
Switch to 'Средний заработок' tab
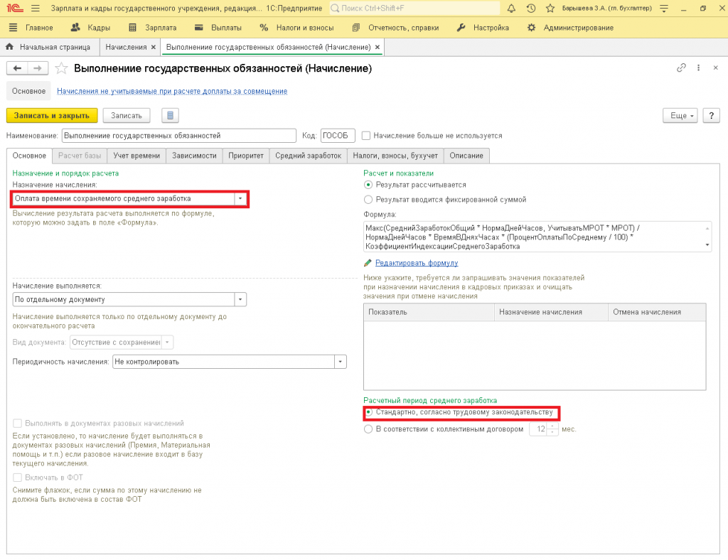[308, 156]
